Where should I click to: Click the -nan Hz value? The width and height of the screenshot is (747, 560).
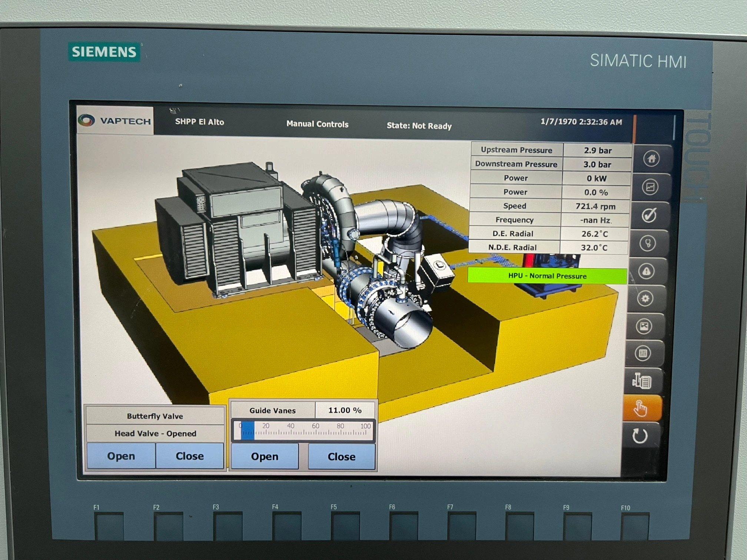(x=595, y=220)
